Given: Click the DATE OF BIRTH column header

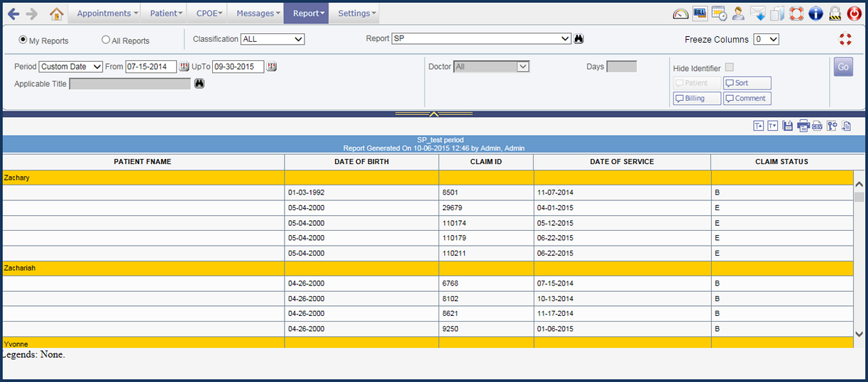Looking at the screenshot, I should coord(362,162).
